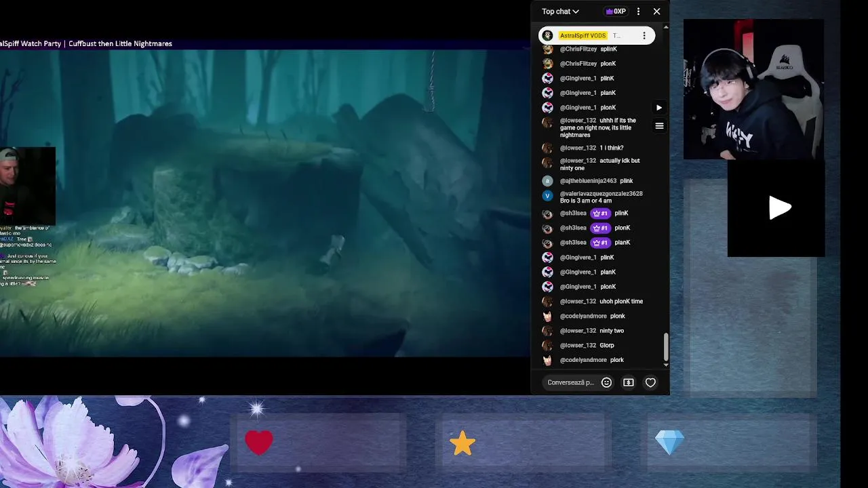The height and width of the screenshot is (488, 868).
Task: Open the Super Chat dollar button
Action: coord(629,382)
